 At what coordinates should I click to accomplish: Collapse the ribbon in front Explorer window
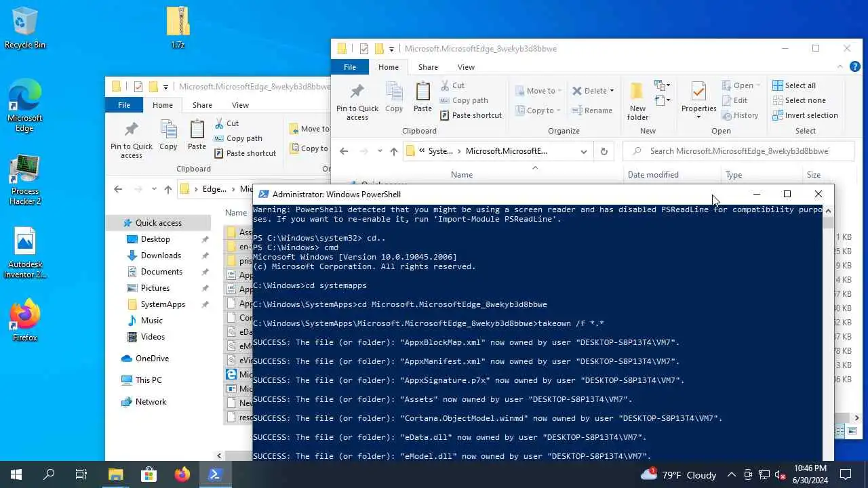841,67
